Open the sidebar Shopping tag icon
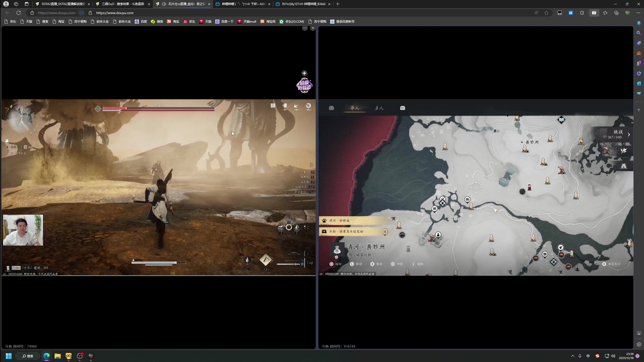644x362 pixels. click(x=639, y=43)
